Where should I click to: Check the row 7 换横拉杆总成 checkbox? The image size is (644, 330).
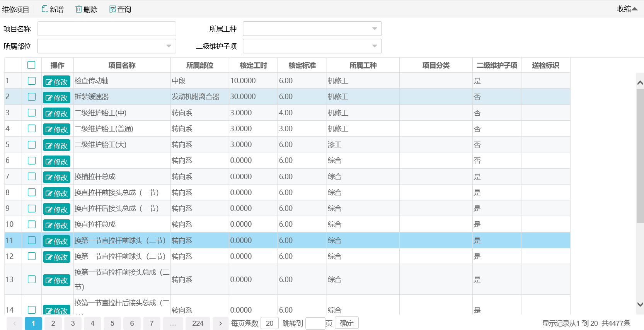32,176
